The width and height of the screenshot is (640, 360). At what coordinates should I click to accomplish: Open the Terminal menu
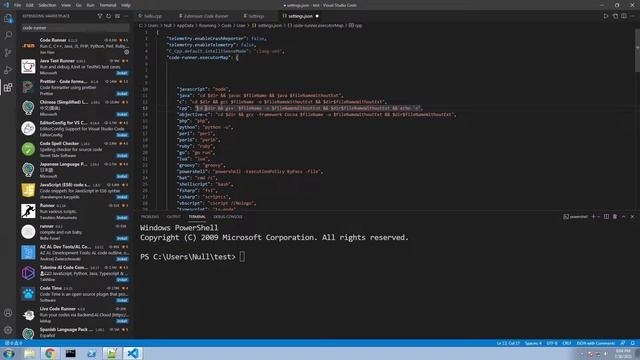(x=108, y=5)
